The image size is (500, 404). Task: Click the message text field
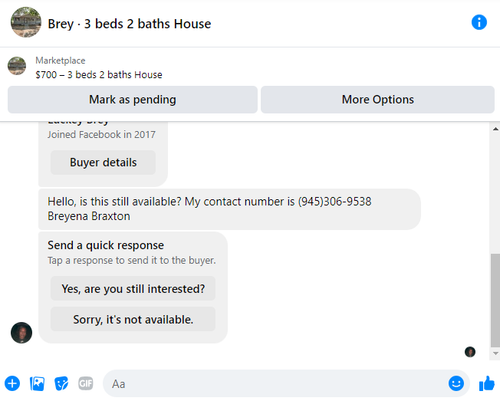277,383
